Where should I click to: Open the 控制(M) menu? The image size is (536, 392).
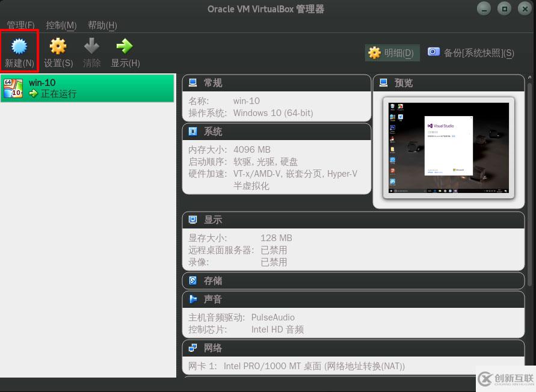pyautogui.click(x=61, y=25)
